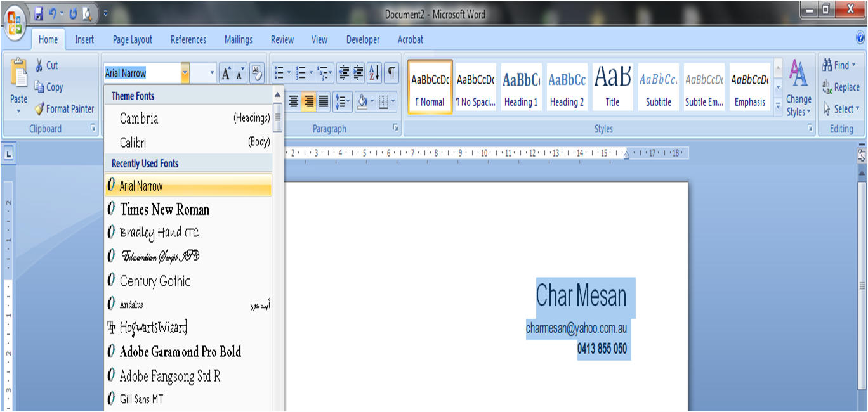
Task: Customize the Quick Access Toolbar dropdown
Action: [105, 13]
